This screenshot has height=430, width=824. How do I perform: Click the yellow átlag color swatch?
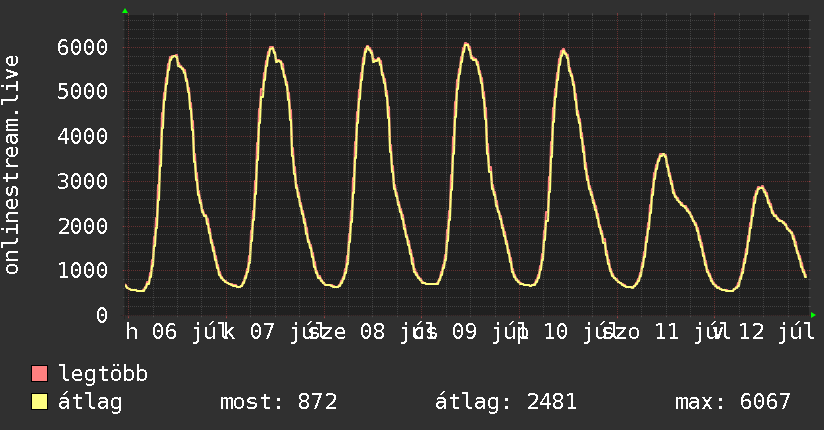click(40, 402)
